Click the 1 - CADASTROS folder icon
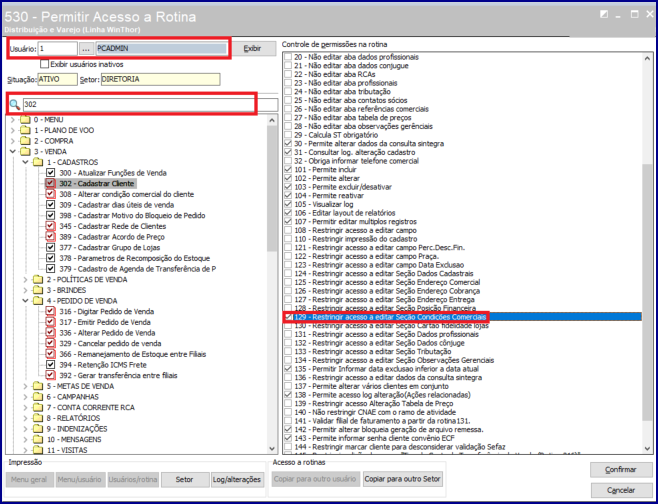658x504 pixels. click(38, 162)
